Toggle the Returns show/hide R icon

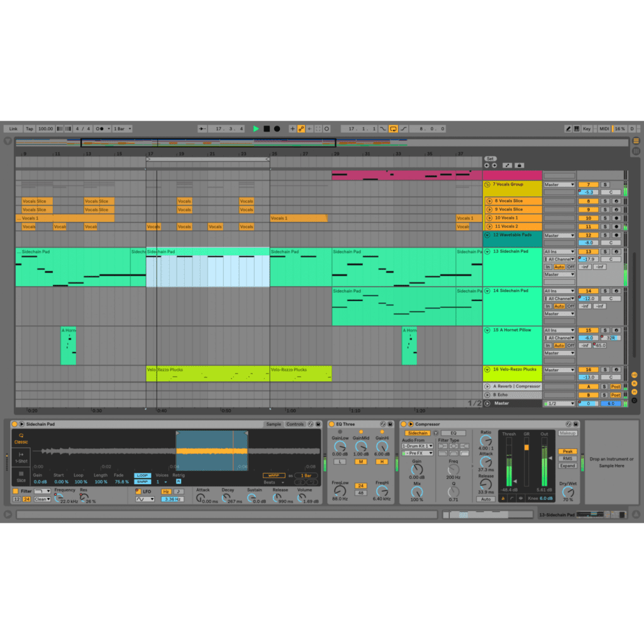pos(635,384)
